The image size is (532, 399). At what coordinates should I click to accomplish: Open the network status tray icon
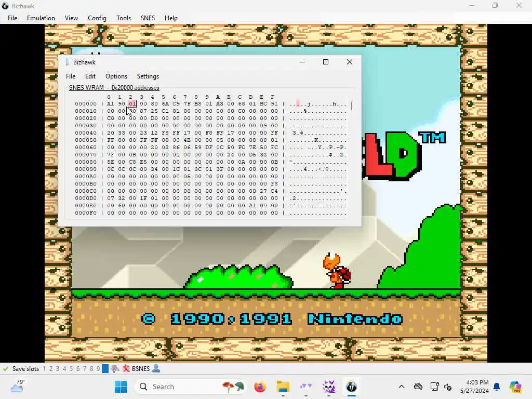pyautogui.click(x=434, y=387)
